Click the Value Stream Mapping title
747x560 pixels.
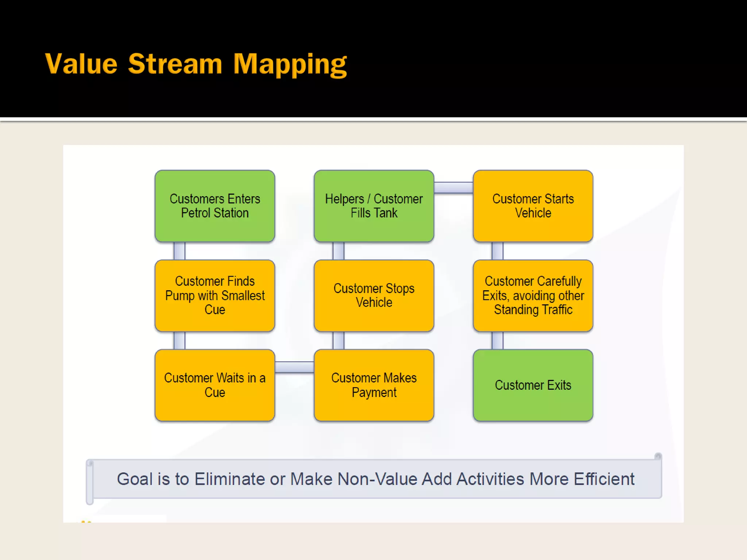(196, 64)
